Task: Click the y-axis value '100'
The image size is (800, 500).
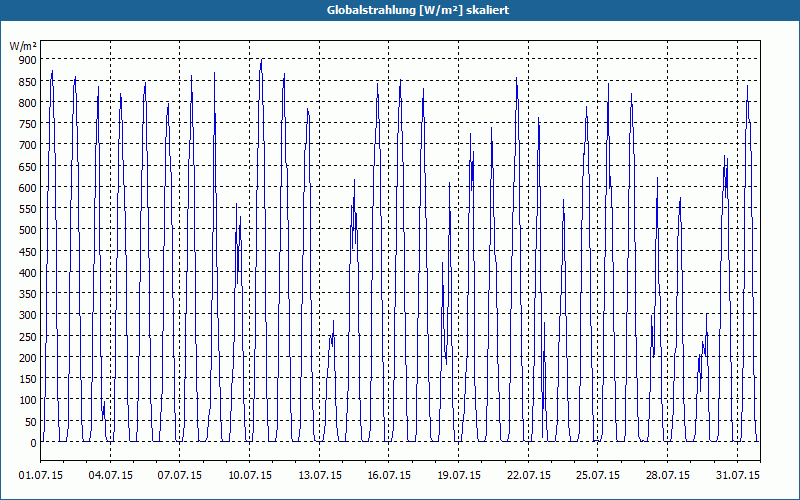Action: point(27,401)
